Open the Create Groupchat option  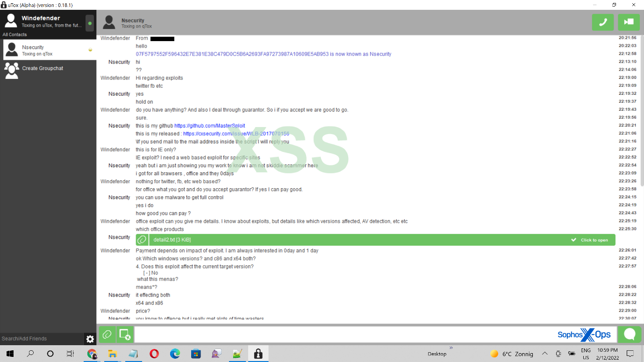42,68
